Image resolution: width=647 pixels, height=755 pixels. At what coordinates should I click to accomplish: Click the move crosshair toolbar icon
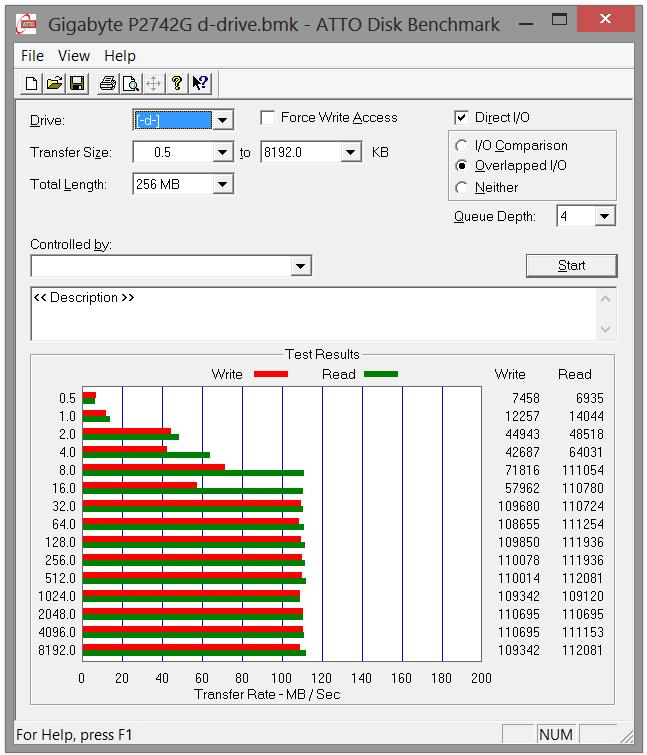coord(154,83)
